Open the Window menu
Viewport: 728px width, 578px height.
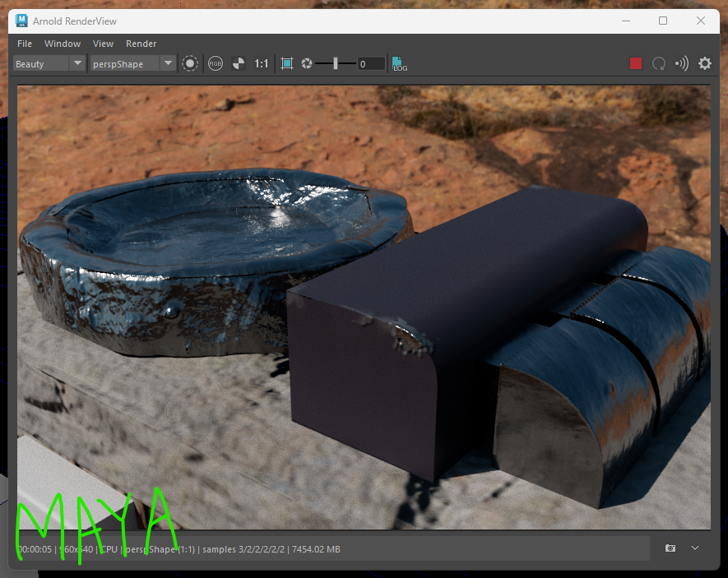click(x=62, y=44)
